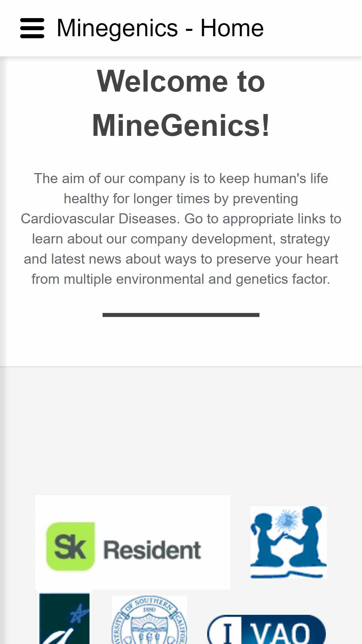Click the Minegenics - Home page title
The image size is (362, 644).
click(160, 28)
